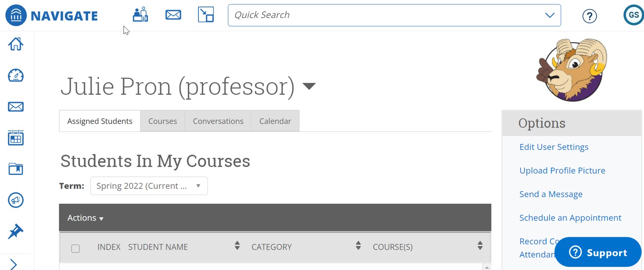The height and width of the screenshot is (270, 644).
Task: Open the envelope icon in the left sidebar
Action: pyautogui.click(x=15, y=107)
